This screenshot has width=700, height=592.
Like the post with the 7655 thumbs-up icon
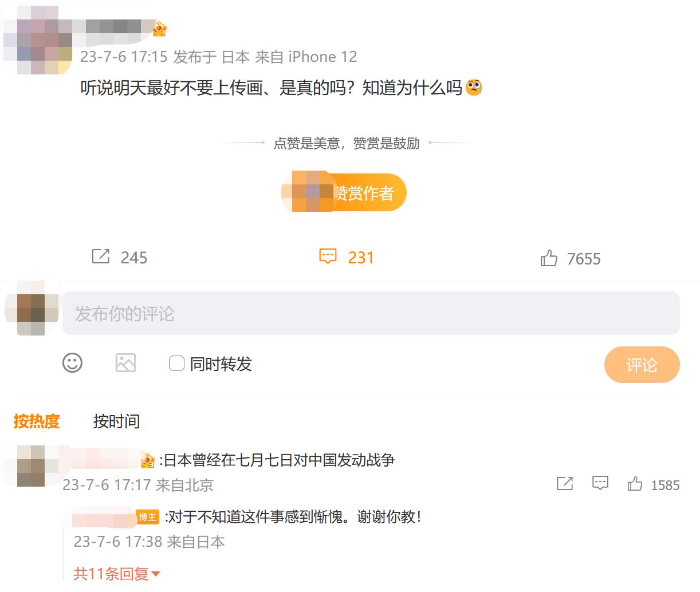click(549, 258)
